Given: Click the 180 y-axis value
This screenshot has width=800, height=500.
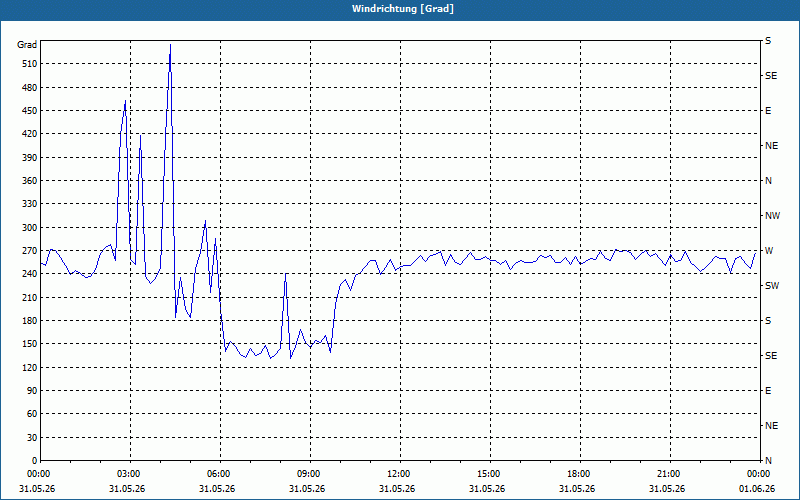Looking at the screenshot, I should pyautogui.click(x=30, y=320).
